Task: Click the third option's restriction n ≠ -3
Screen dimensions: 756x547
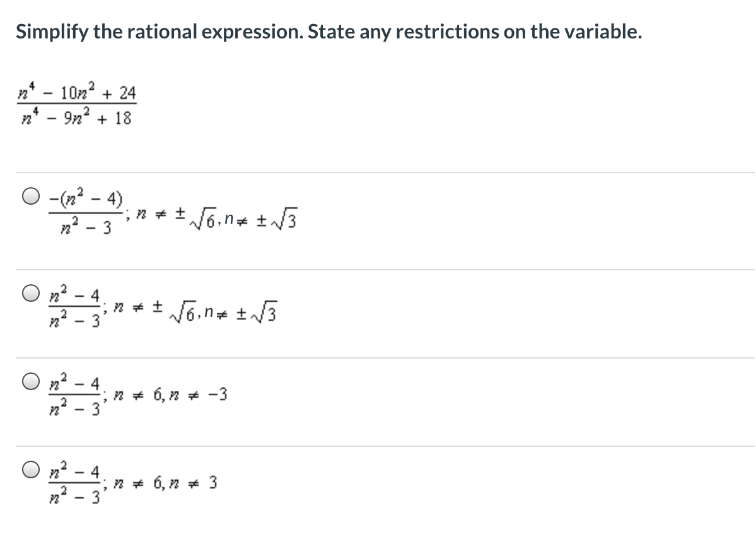Action: pyautogui.click(x=217, y=394)
